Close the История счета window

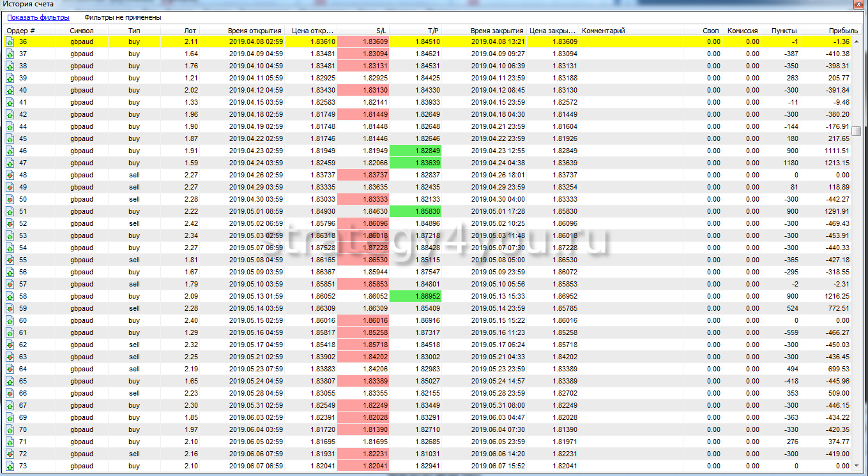(858, 4)
